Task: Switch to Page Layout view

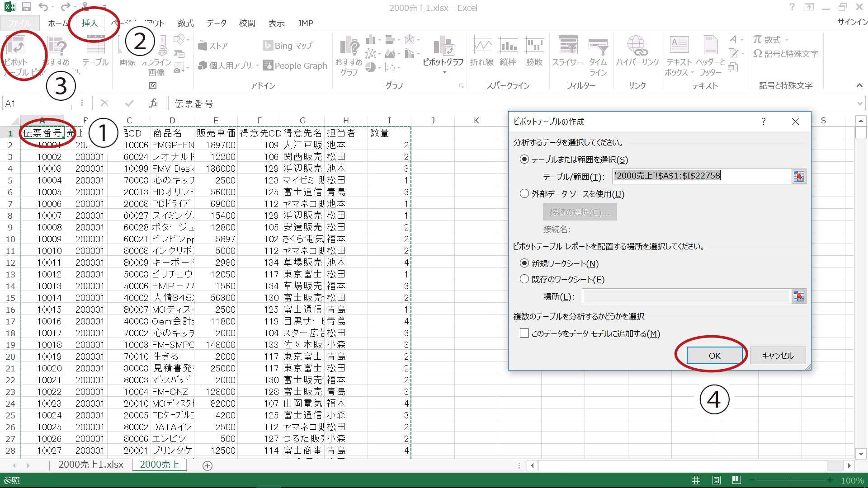Action: click(716, 480)
